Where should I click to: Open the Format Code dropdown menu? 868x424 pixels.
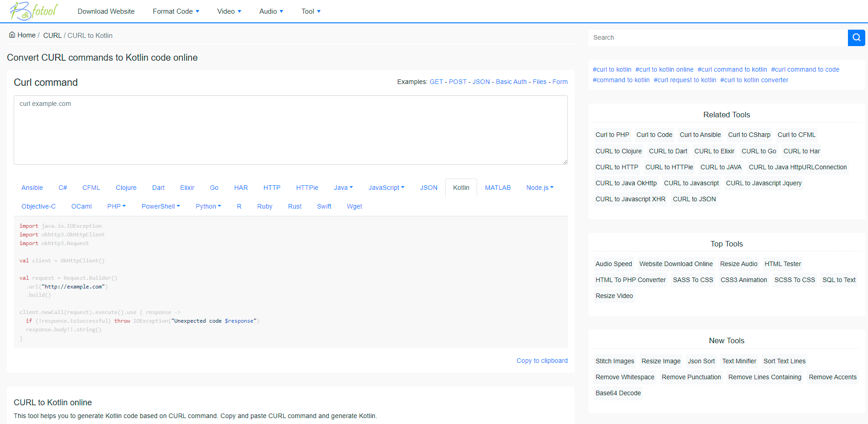coord(176,11)
